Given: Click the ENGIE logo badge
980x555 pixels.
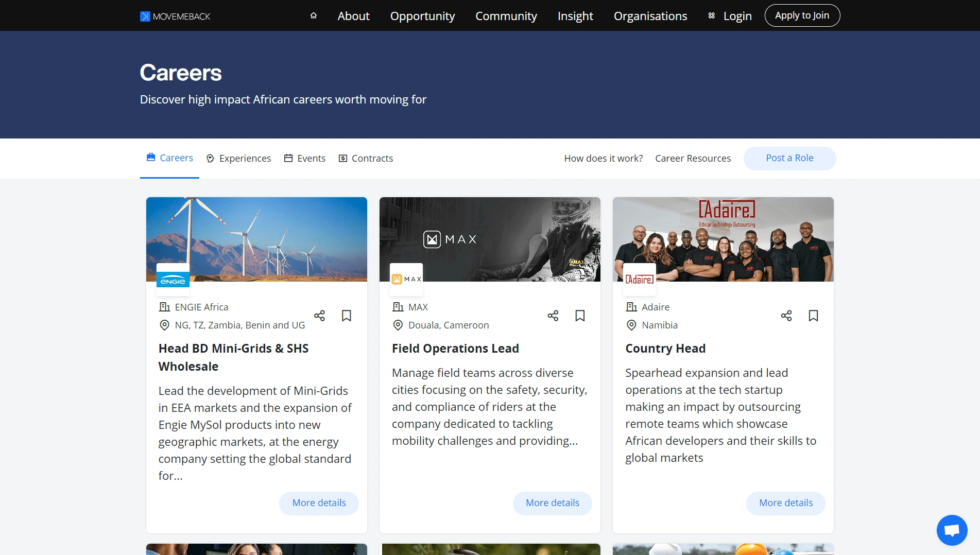Looking at the screenshot, I should pyautogui.click(x=173, y=279).
